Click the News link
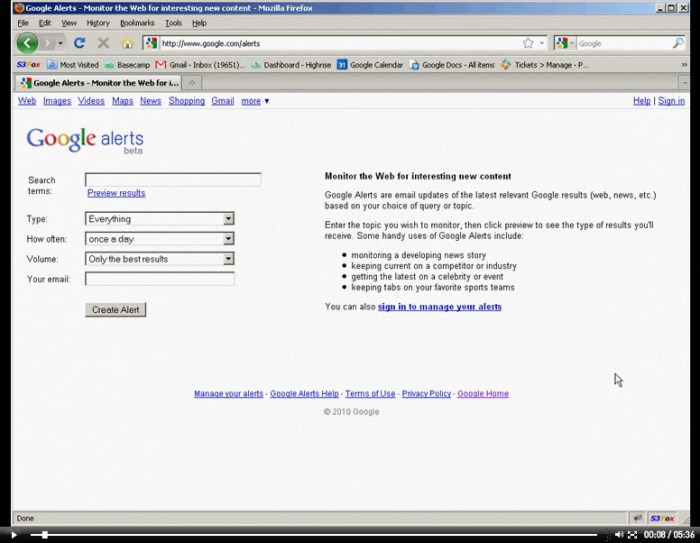This screenshot has width=700, height=543. coord(150,101)
